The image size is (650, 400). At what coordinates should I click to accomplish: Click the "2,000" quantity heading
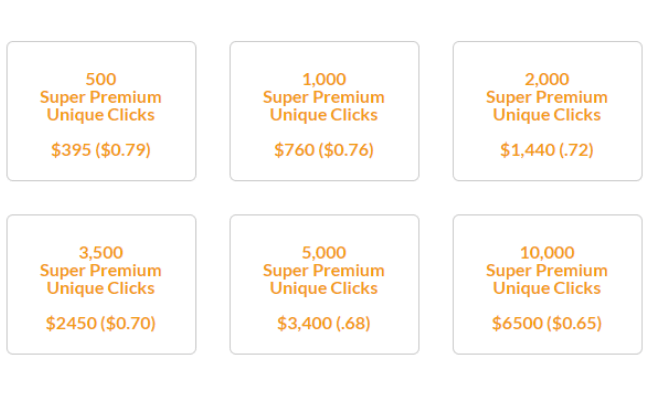coord(547,79)
